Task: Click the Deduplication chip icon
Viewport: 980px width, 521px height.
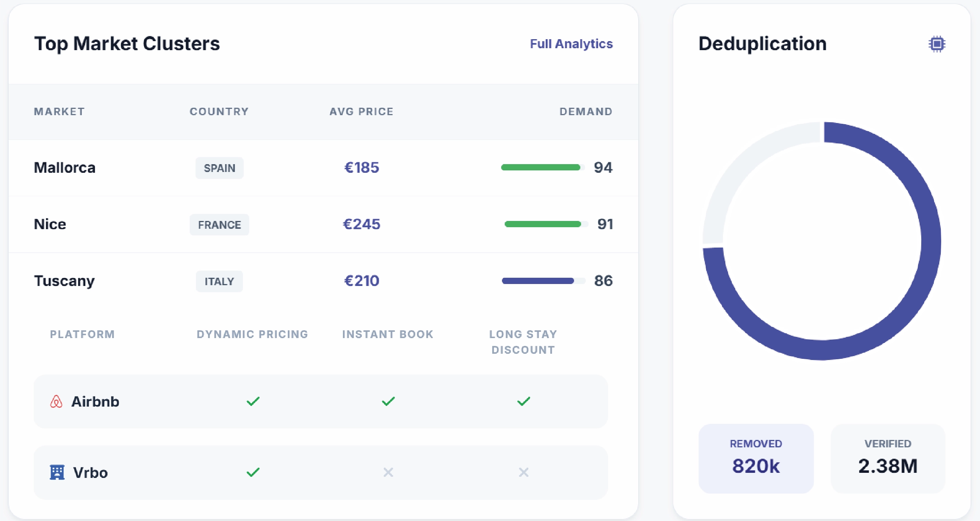Action: 937,44
